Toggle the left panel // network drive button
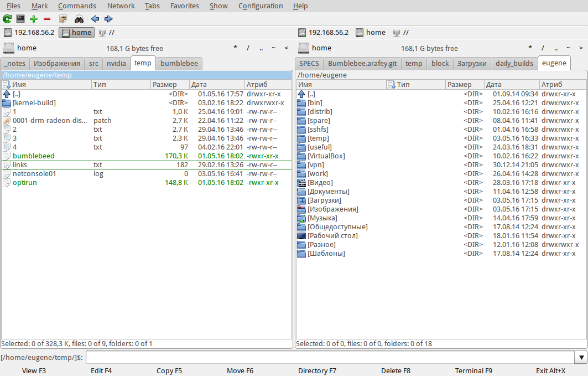The width and height of the screenshot is (588, 376). [x=106, y=33]
